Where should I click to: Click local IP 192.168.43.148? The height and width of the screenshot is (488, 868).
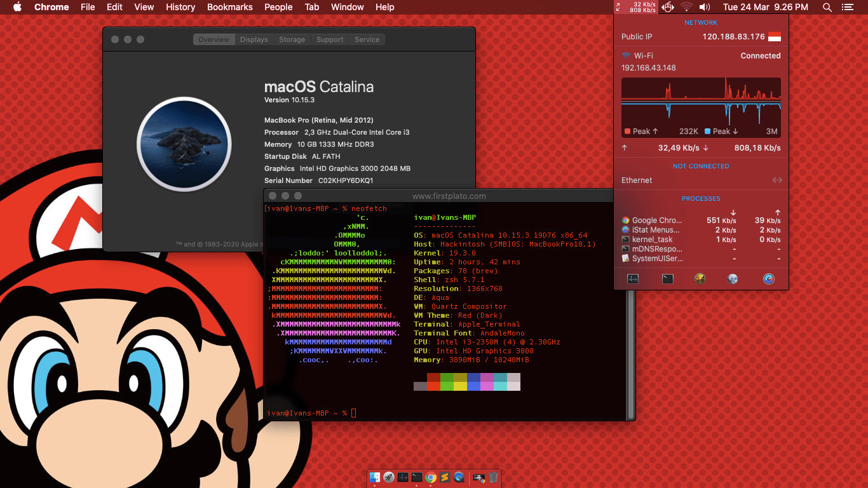point(649,68)
